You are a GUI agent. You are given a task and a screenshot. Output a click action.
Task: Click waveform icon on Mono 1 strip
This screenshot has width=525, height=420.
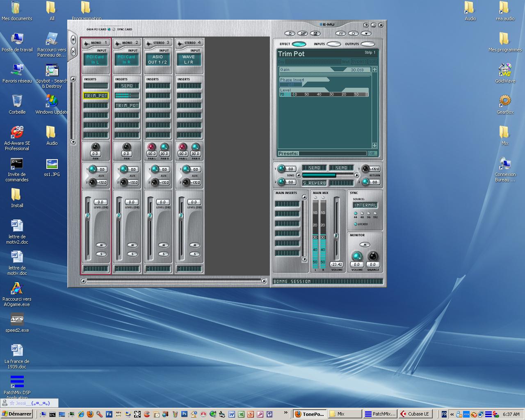coord(87,43)
